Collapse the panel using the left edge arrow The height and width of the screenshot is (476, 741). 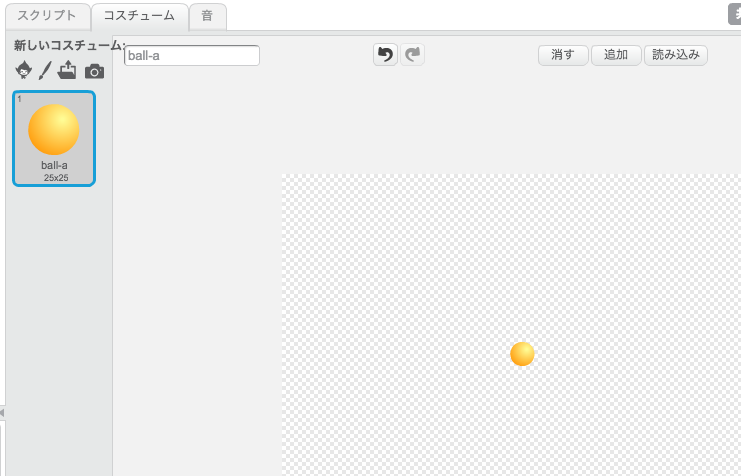(2, 412)
